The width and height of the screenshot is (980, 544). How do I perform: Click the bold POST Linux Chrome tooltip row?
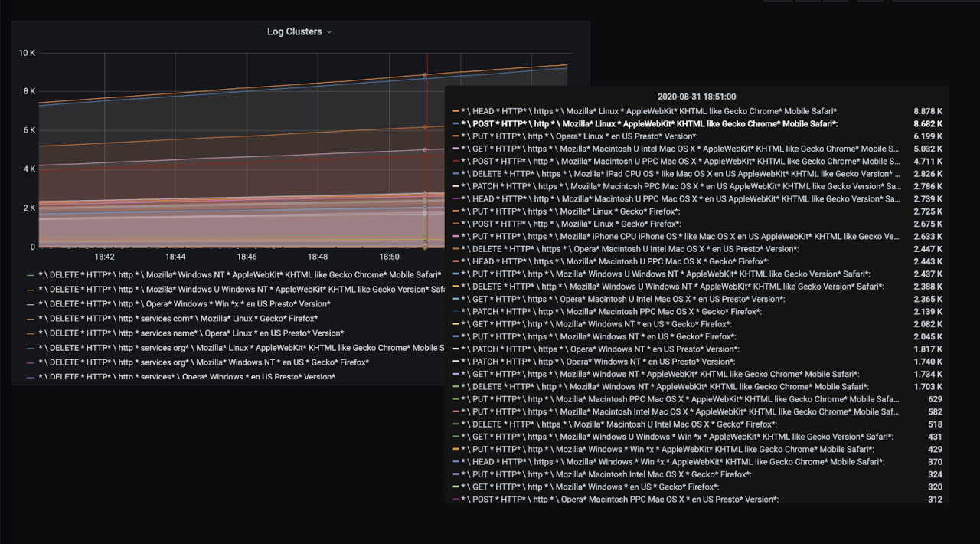pos(649,124)
